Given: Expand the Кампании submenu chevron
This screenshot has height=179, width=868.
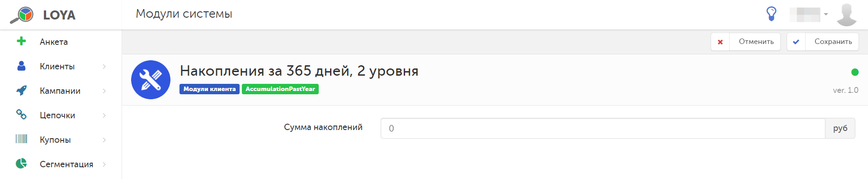Looking at the screenshot, I should (x=104, y=91).
